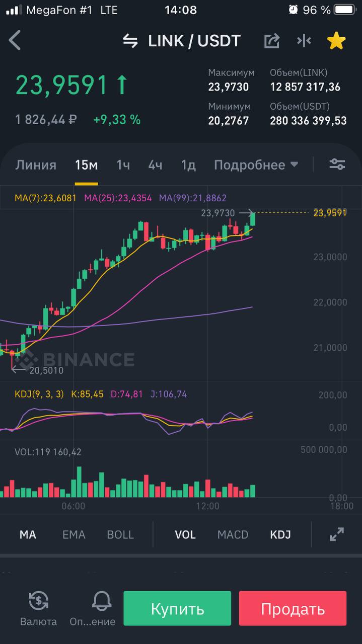Toggle the VOL sub-indicator
362x644 pixels.
tap(185, 534)
